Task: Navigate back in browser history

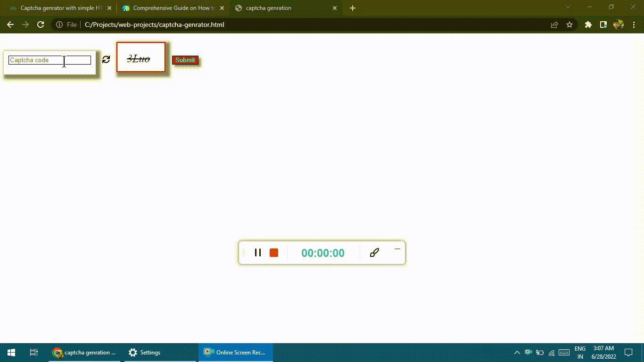Action: 10,25
